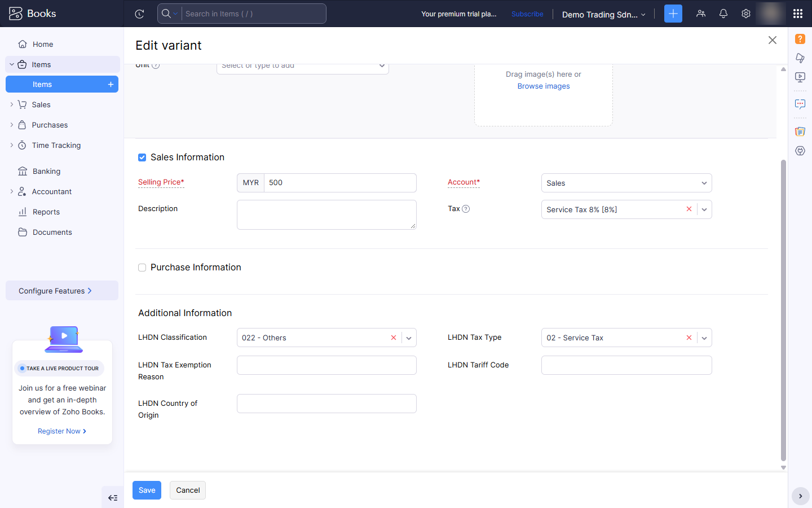Image resolution: width=812 pixels, height=508 pixels.
Task: Open the apps grid icon
Action: point(798,14)
